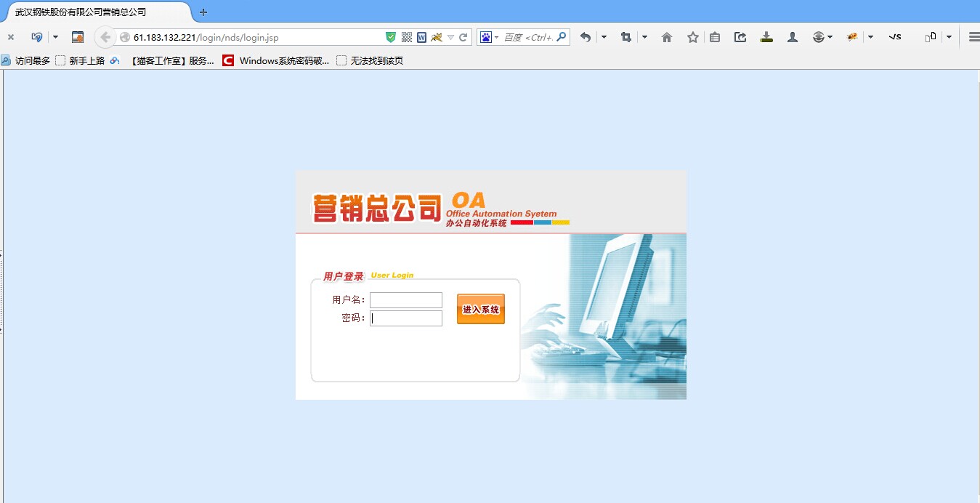
Task: Click the 密码 password input field
Action: pyautogui.click(x=406, y=318)
